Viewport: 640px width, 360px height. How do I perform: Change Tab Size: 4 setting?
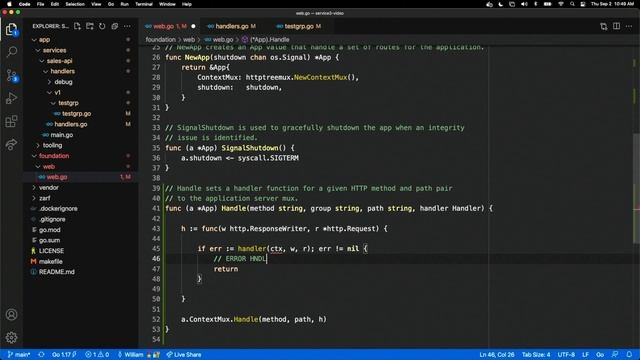tap(536, 355)
